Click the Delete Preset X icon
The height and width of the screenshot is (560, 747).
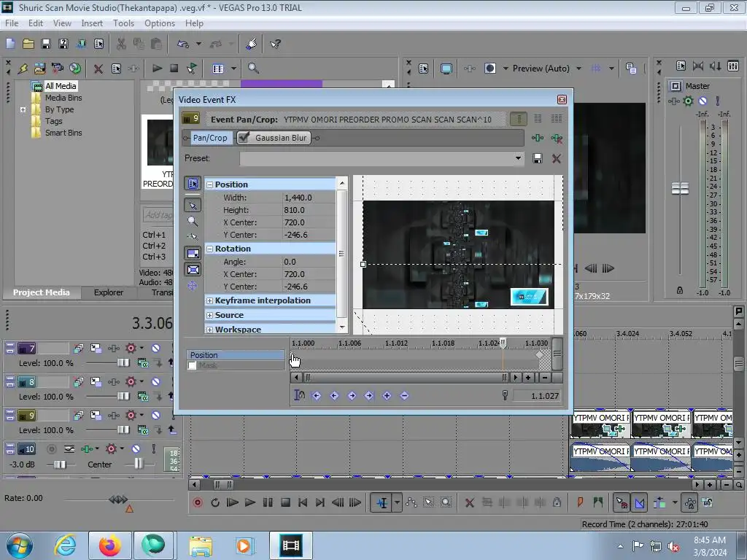556,158
